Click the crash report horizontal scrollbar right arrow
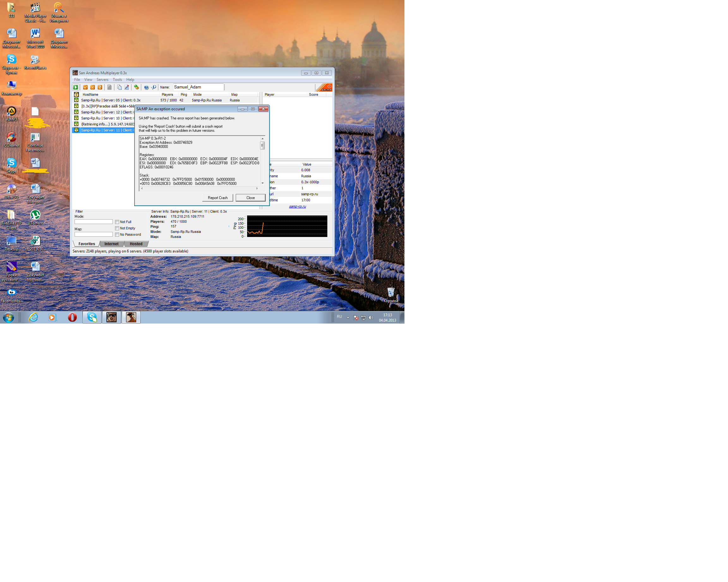This screenshot has height=582, width=728. pyautogui.click(x=257, y=188)
